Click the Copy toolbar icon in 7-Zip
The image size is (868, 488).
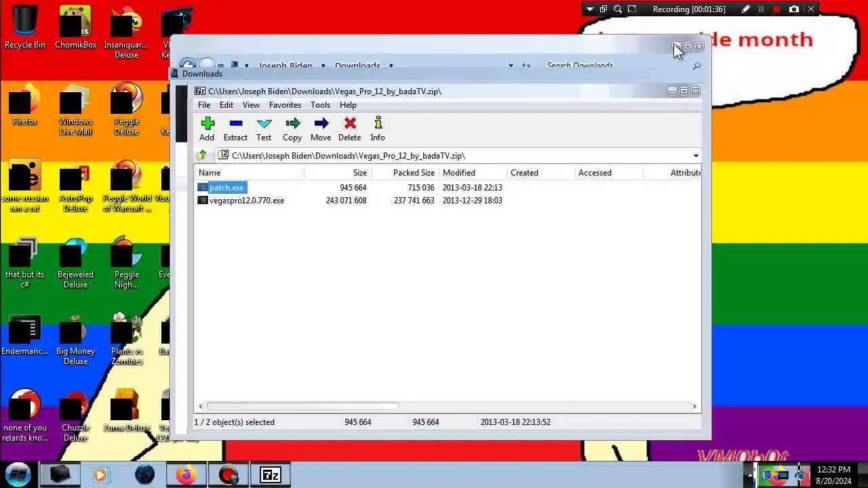pos(292,129)
